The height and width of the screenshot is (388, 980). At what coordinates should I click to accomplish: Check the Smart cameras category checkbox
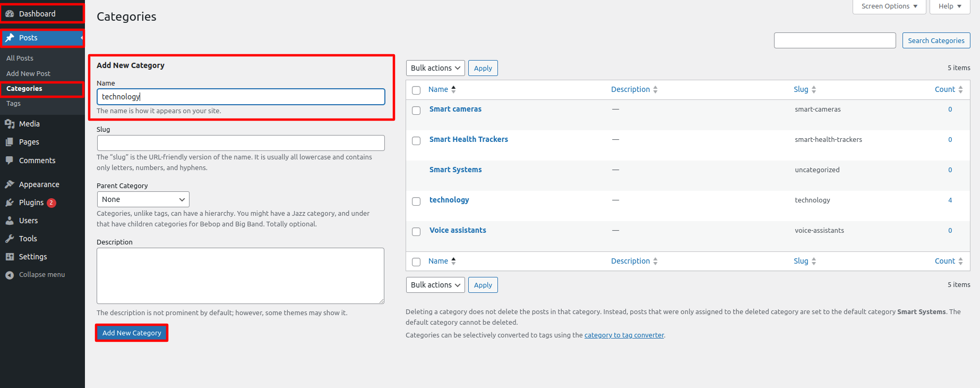click(x=416, y=111)
